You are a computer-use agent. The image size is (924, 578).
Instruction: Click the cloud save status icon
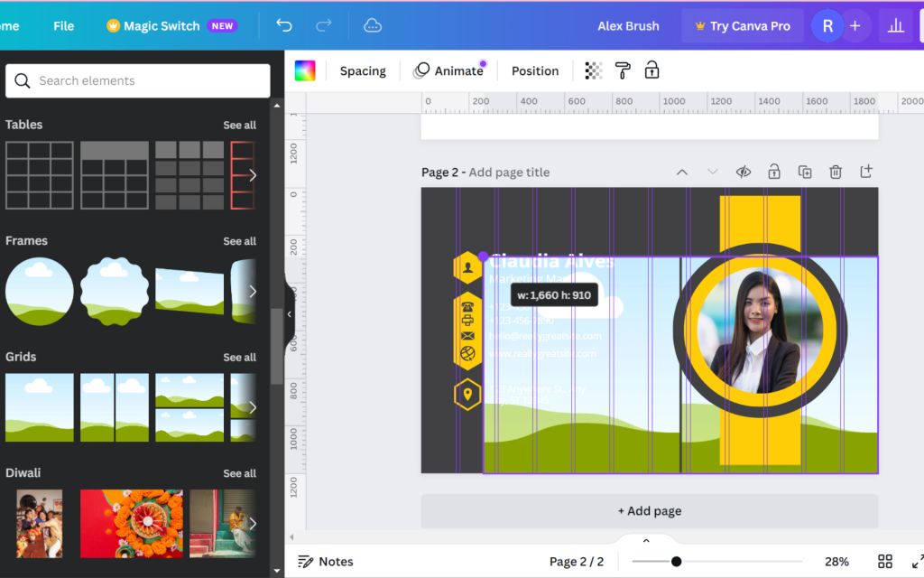[373, 25]
